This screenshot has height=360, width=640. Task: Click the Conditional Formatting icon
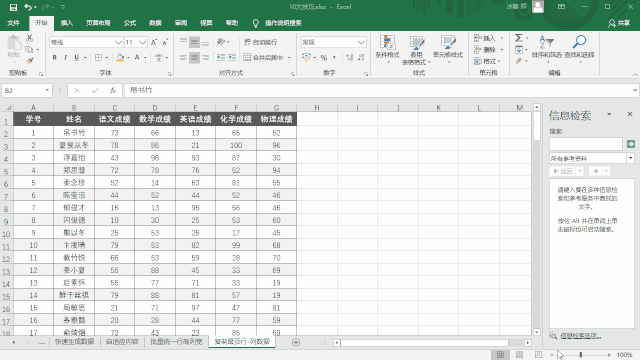(x=387, y=42)
